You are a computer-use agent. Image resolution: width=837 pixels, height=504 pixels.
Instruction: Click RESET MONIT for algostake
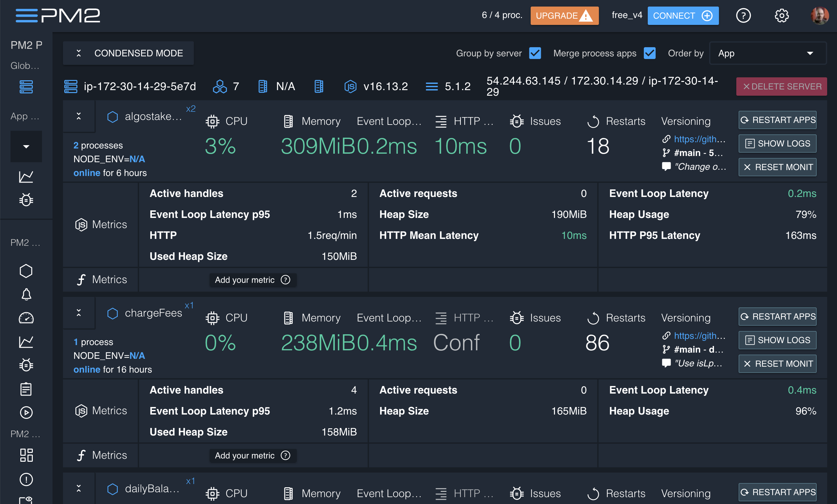777,167
